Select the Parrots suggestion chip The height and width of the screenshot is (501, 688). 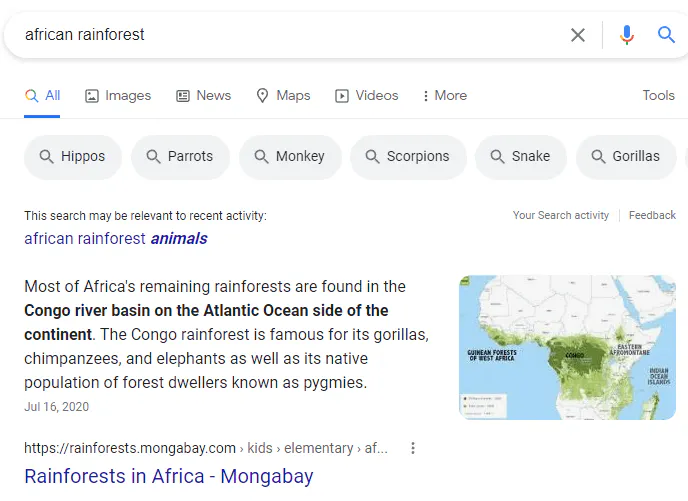[180, 156]
